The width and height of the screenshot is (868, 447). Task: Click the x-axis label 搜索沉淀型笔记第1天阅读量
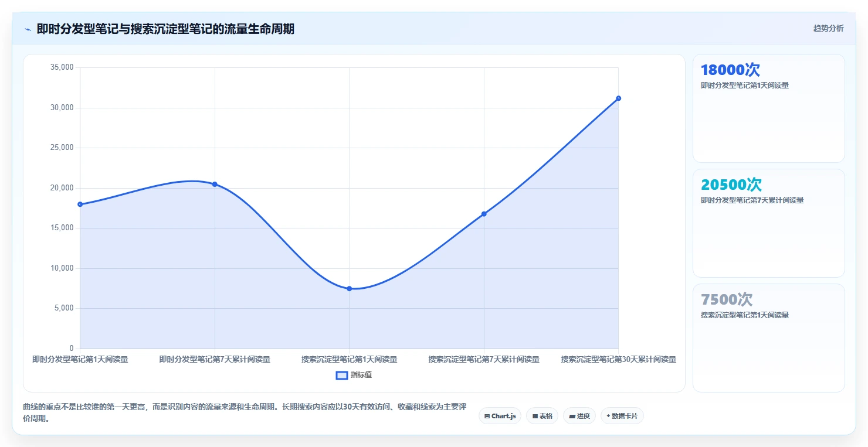click(x=350, y=359)
